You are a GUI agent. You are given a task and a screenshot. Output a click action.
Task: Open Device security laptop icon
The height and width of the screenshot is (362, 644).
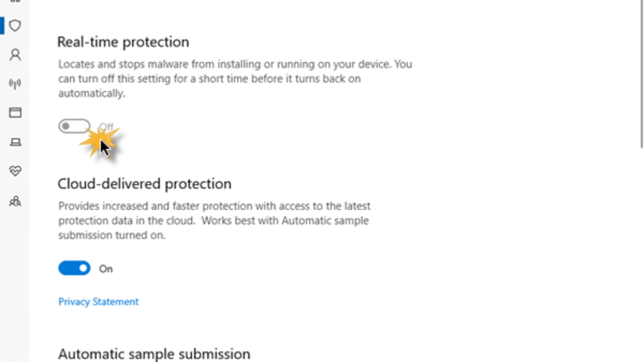tap(15, 142)
